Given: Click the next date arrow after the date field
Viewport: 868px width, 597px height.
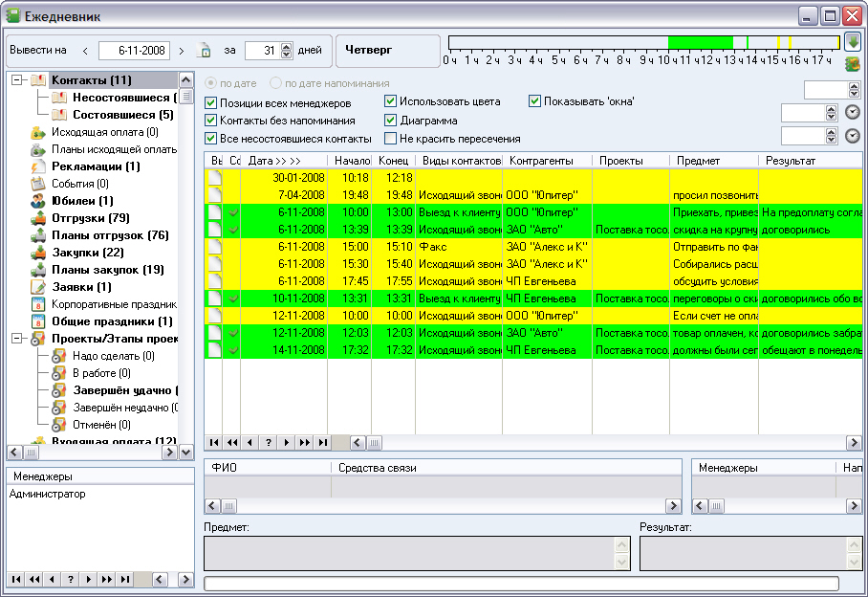Looking at the screenshot, I should [x=181, y=51].
